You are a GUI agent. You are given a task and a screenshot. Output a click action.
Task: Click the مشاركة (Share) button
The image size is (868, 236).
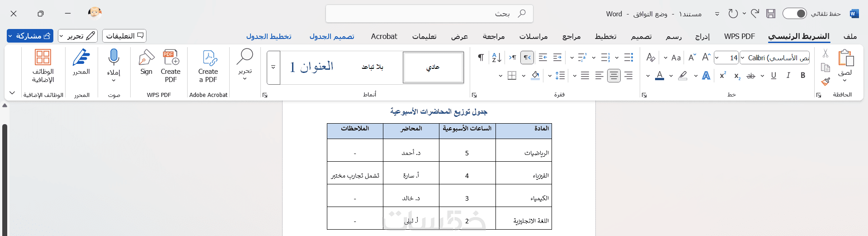coord(30,36)
